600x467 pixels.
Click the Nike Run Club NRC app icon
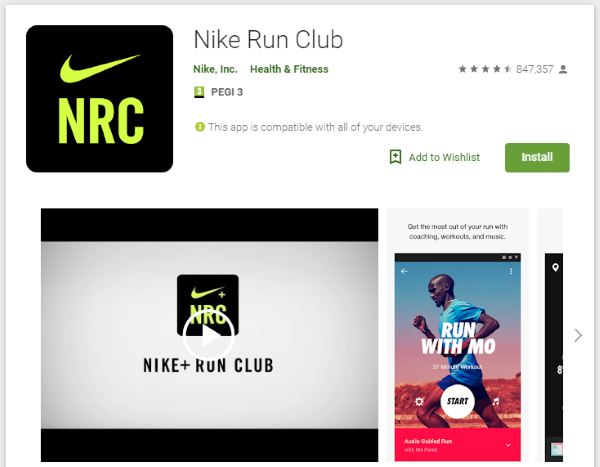(99, 99)
